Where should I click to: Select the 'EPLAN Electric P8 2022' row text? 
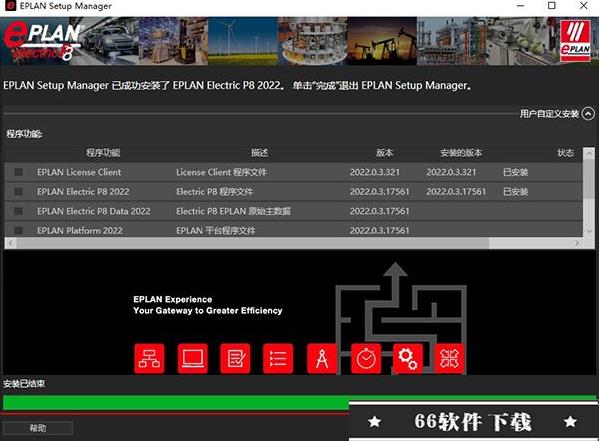(x=83, y=192)
